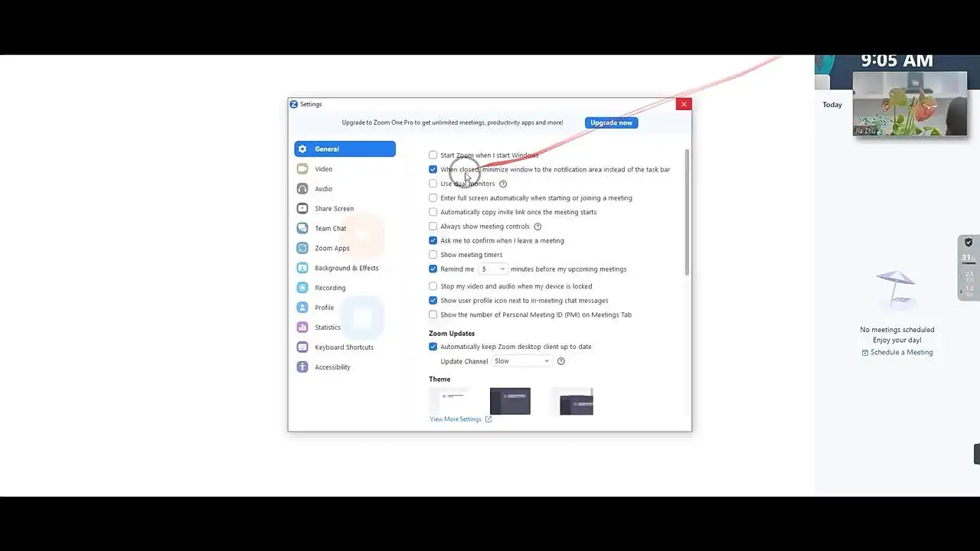Click the Today label in the meetings panel
The image size is (980, 551).
(x=832, y=105)
